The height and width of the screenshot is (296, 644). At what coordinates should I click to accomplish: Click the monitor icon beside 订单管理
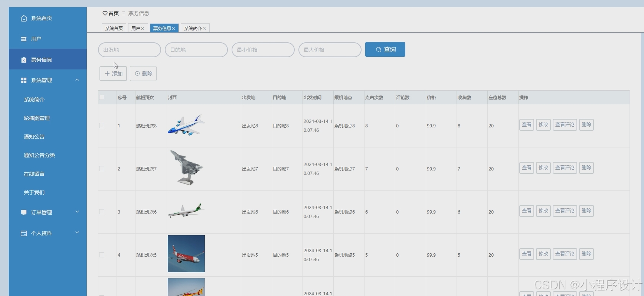tap(24, 212)
